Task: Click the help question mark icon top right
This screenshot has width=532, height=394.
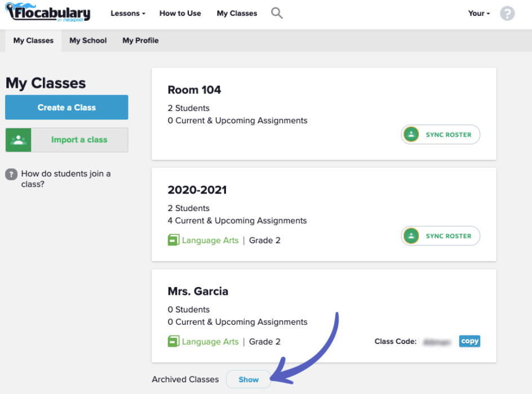Action: 507,13
